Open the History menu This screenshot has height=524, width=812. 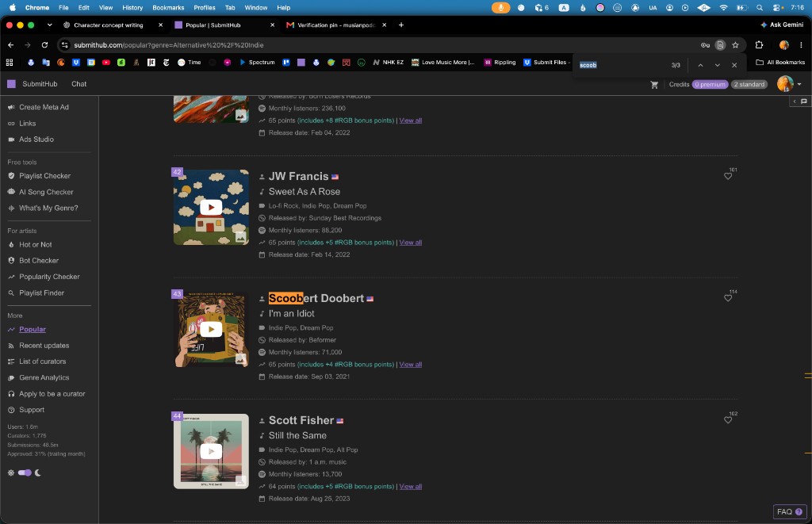tap(132, 8)
